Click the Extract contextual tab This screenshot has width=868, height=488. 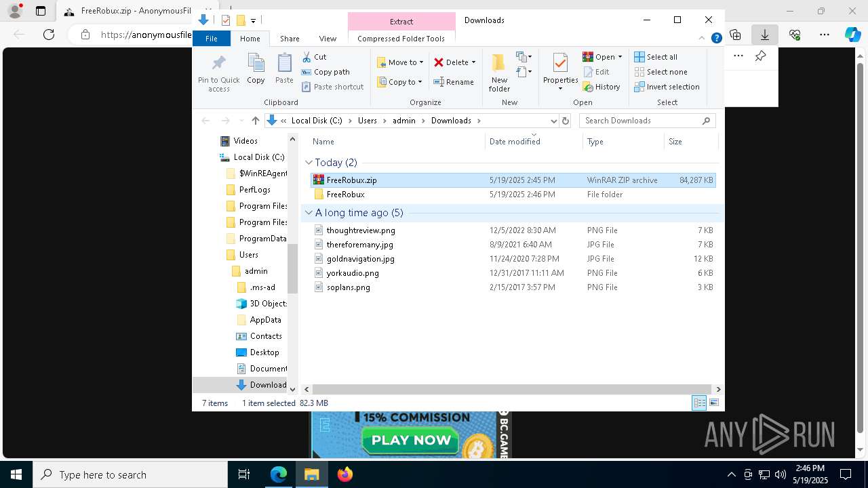click(401, 22)
